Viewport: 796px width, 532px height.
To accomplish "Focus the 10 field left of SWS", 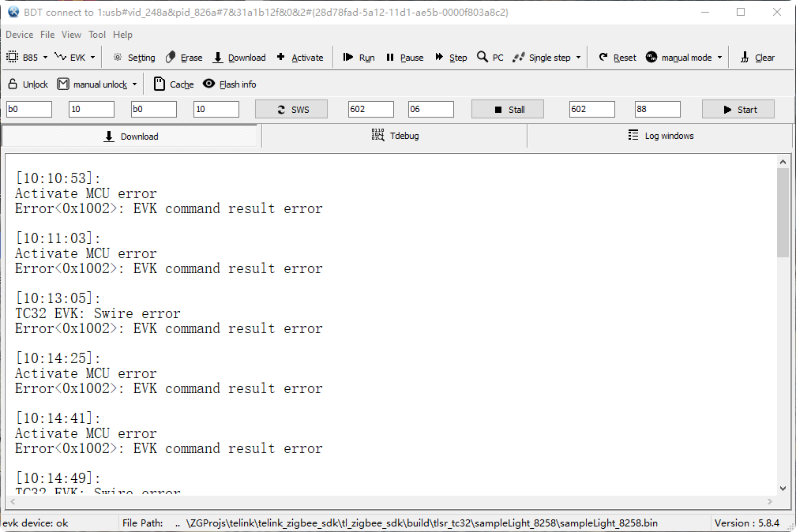I will pos(216,109).
